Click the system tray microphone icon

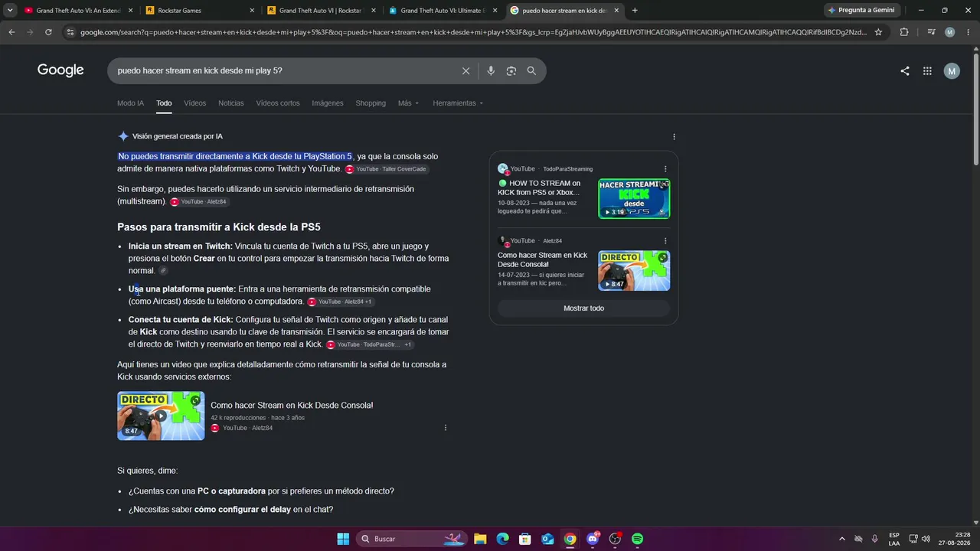[874, 539]
